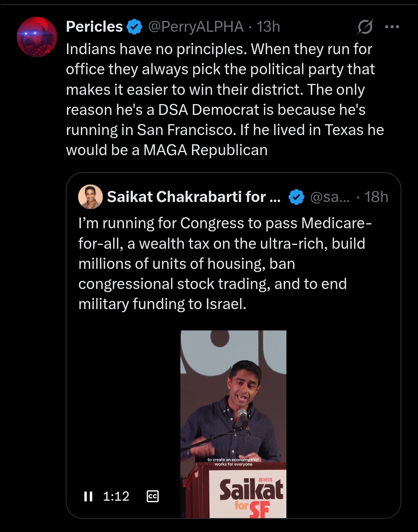Click the 13h post timestamp

point(268,27)
